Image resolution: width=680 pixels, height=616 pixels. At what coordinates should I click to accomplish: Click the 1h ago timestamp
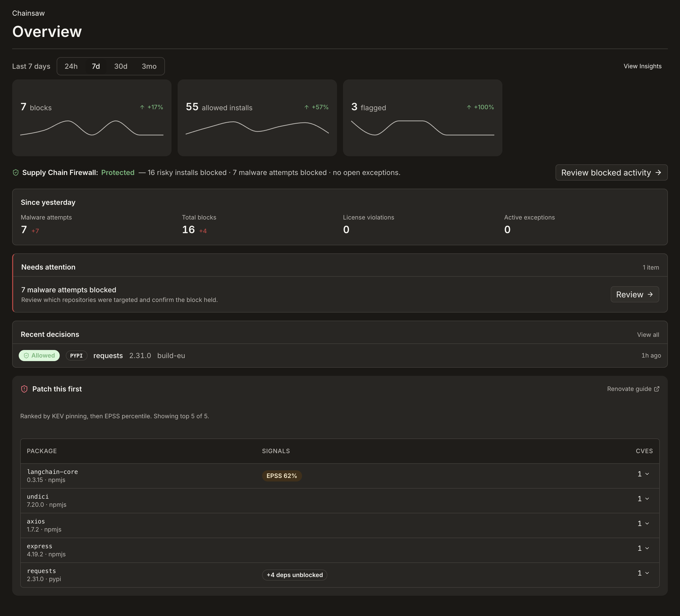tap(651, 355)
